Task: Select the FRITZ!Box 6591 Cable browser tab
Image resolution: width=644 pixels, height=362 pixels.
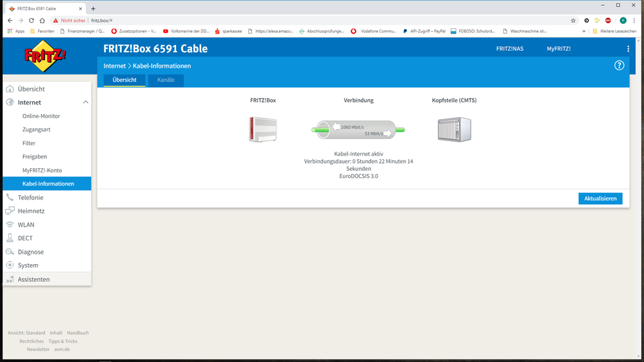Action: (x=45, y=8)
